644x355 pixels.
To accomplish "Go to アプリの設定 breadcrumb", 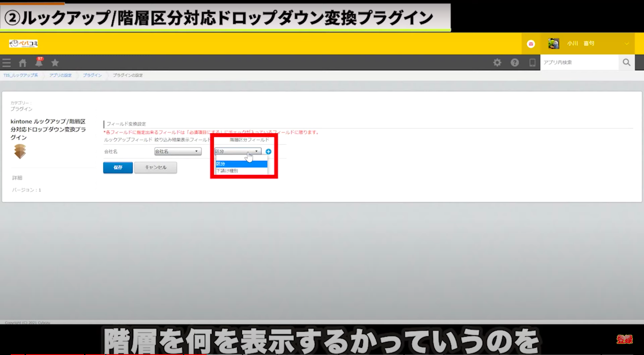I will (x=60, y=76).
